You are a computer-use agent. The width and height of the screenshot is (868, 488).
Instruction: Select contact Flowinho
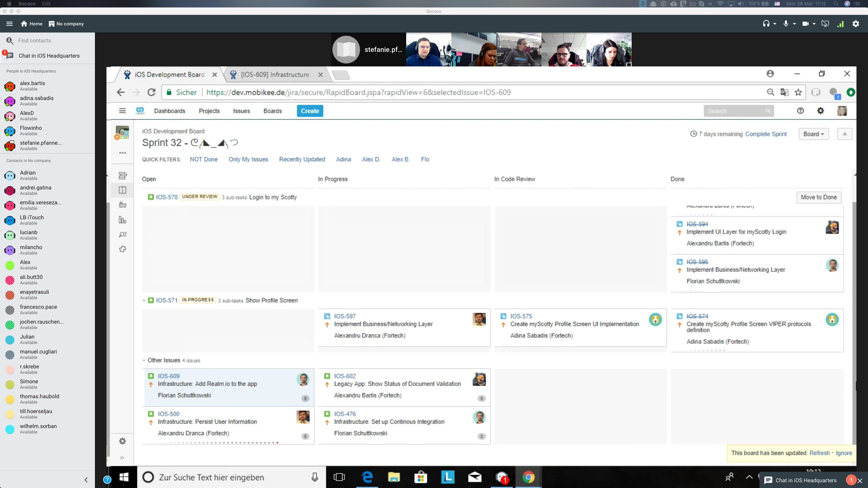tap(47, 130)
